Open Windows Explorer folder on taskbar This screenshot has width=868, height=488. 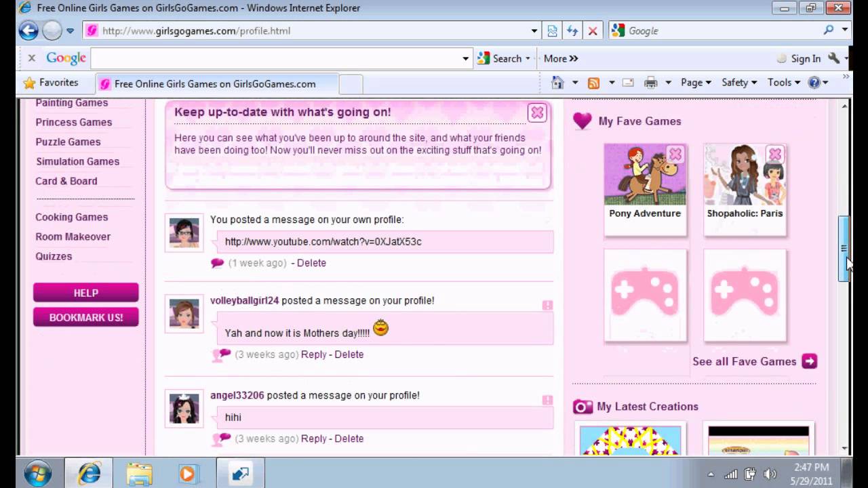pyautogui.click(x=139, y=473)
